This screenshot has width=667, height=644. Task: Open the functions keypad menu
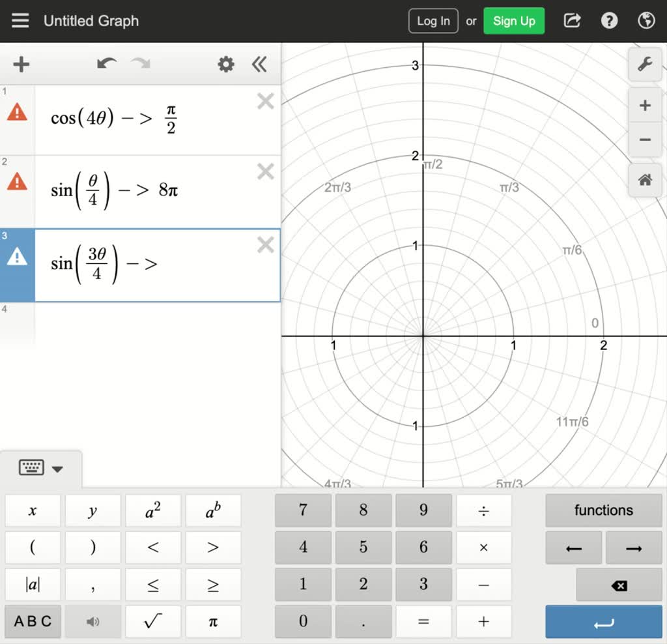tap(603, 510)
